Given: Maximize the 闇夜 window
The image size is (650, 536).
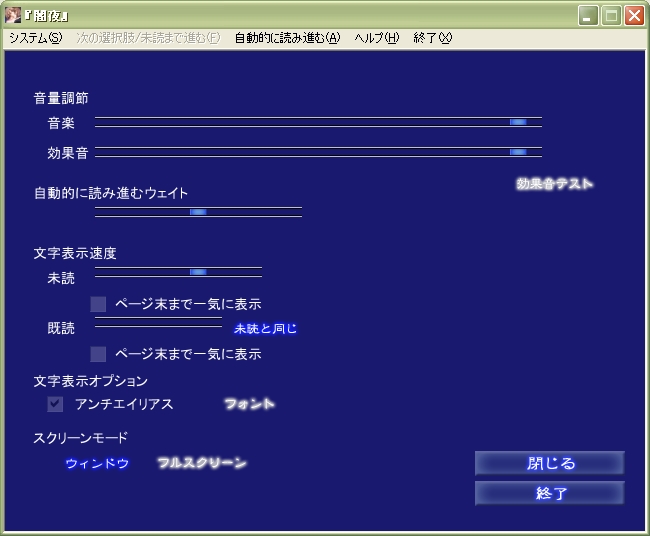Looking at the screenshot, I should point(611,16).
